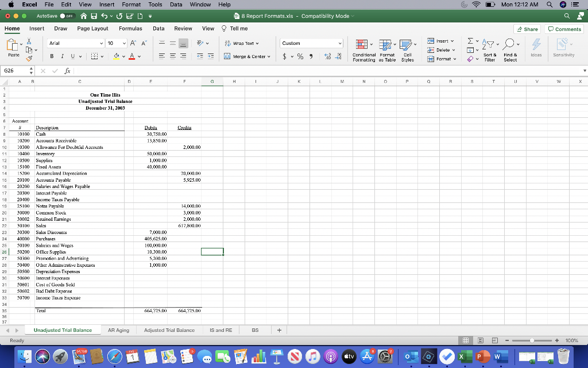The image size is (588, 368).
Task: Open Conditional Formatting
Action: [x=363, y=51]
